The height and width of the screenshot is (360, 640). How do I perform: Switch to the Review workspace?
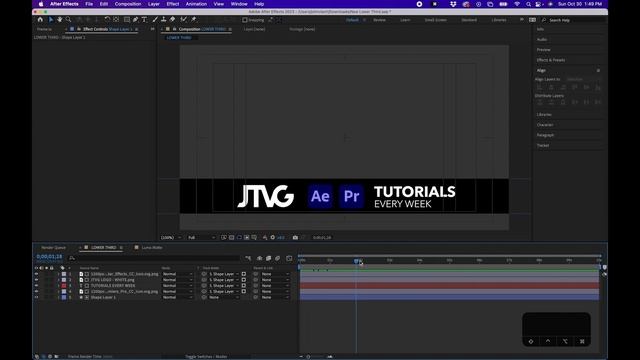point(379,20)
